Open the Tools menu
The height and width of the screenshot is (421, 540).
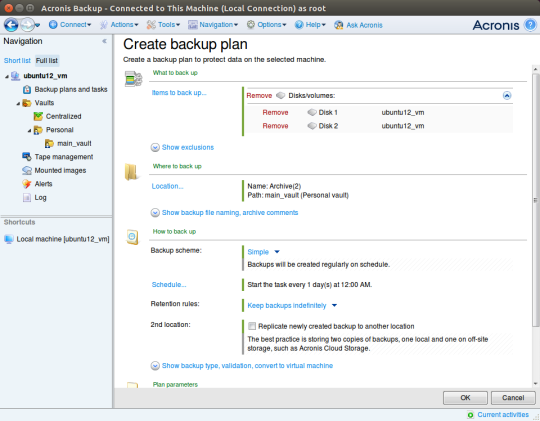click(163, 25)
